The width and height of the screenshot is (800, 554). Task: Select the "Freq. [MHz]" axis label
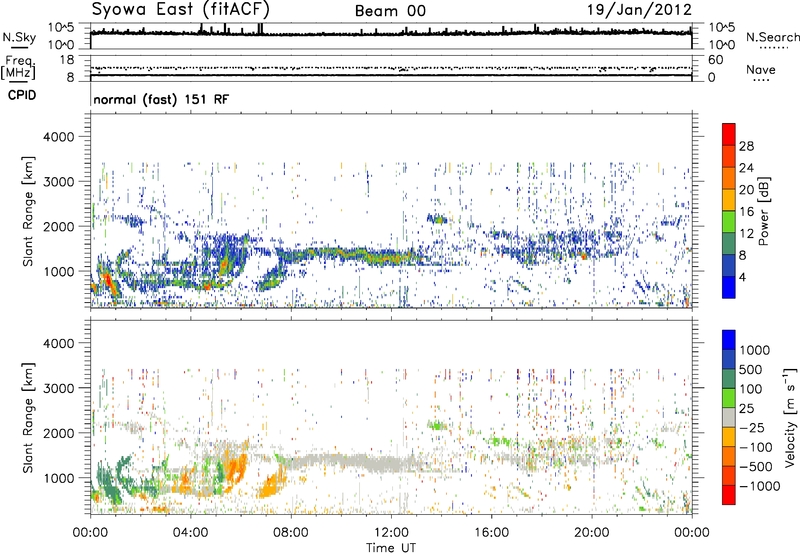click(18, 68)
